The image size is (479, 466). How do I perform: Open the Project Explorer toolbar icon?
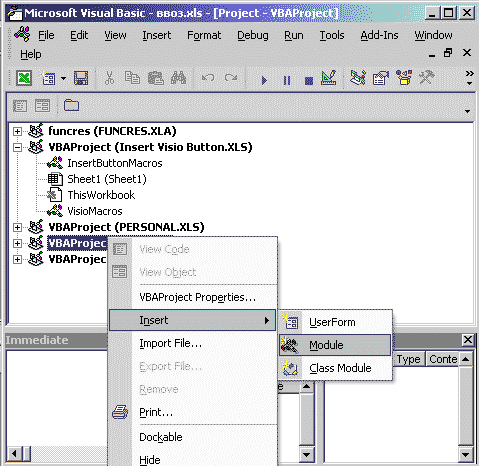pyautogui.click(x=358, y=78)
